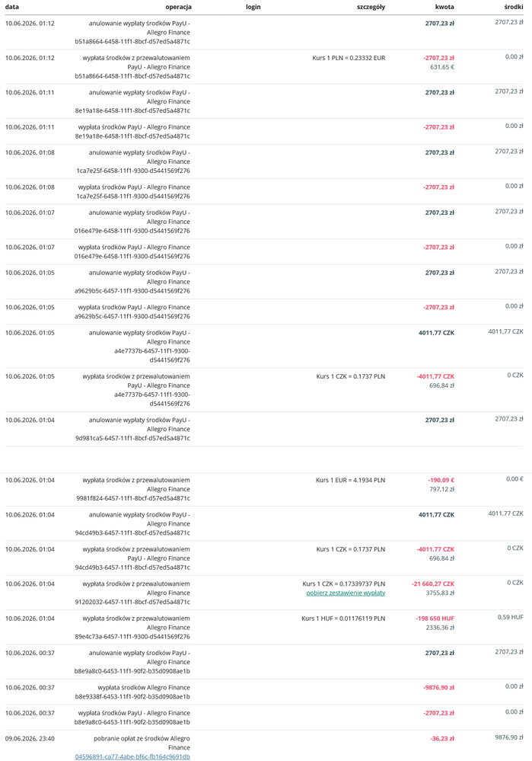532x761 pixels.
Task: Click the 'środki' column header
Action: [514, 7]
